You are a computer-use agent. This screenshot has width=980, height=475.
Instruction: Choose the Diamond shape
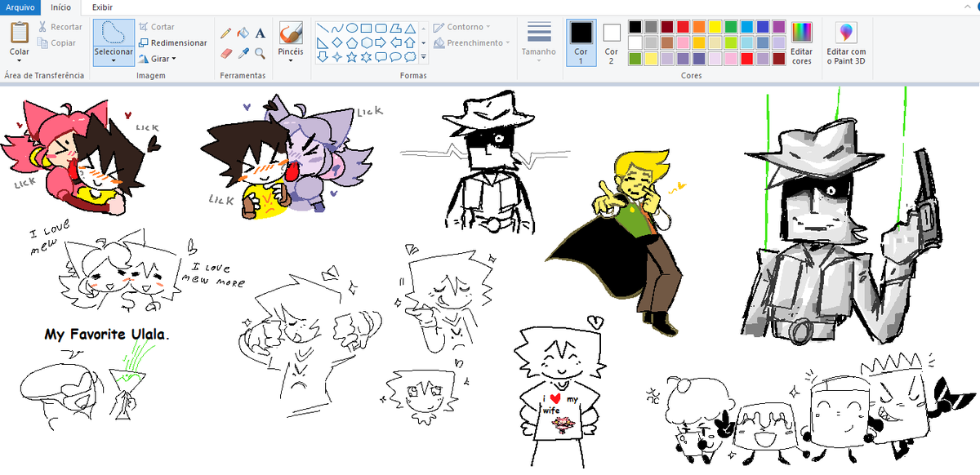click(337, 42)
